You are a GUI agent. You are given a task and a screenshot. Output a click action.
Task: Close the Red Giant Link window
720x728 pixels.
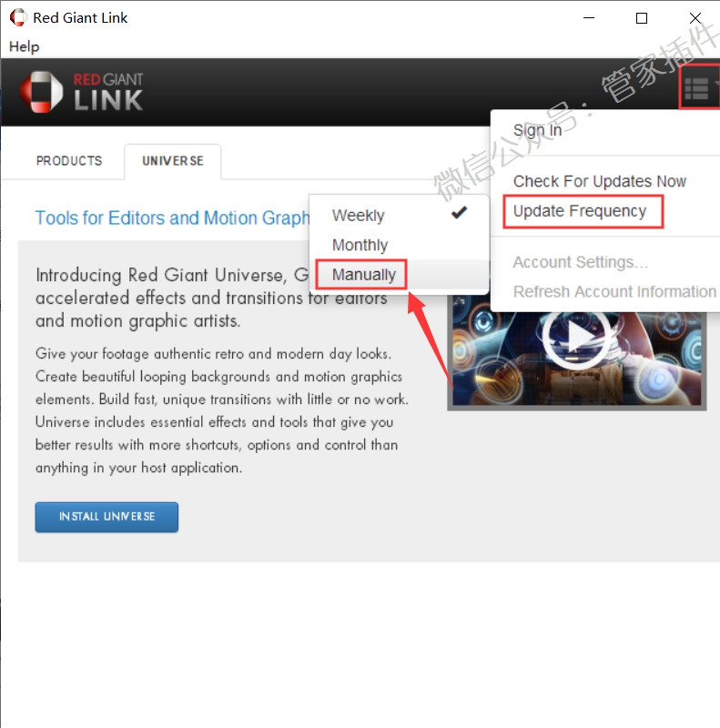tap(695, 18)
